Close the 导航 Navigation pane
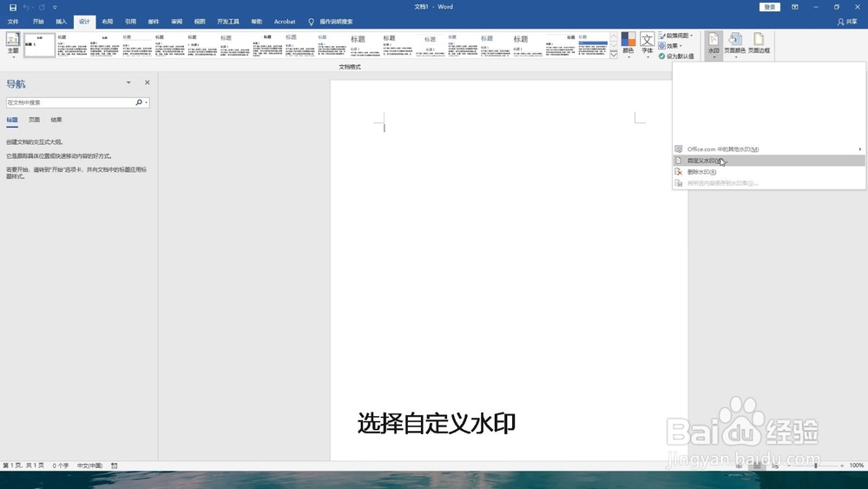The width and height of the screenshot is (868, 489). (x=148, y=83)
